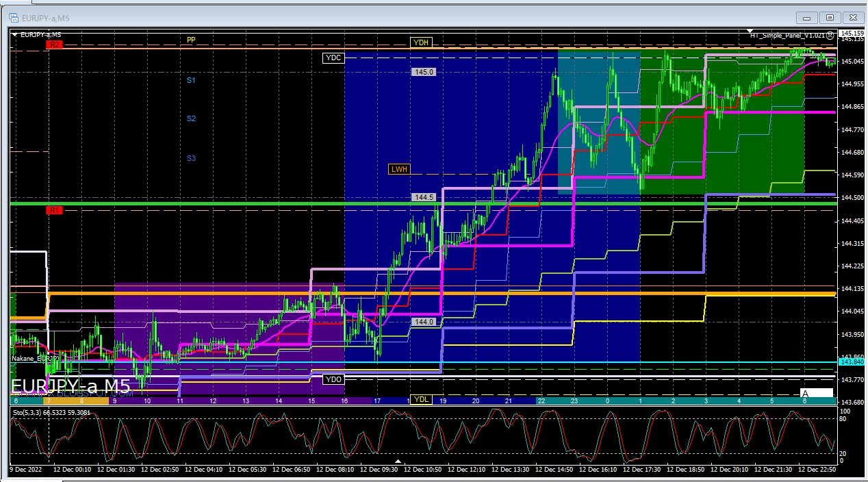Minimize the EURJPY-a,M5 chart window
Viewport: 868px width, 482px height.
tap(808, 18)
